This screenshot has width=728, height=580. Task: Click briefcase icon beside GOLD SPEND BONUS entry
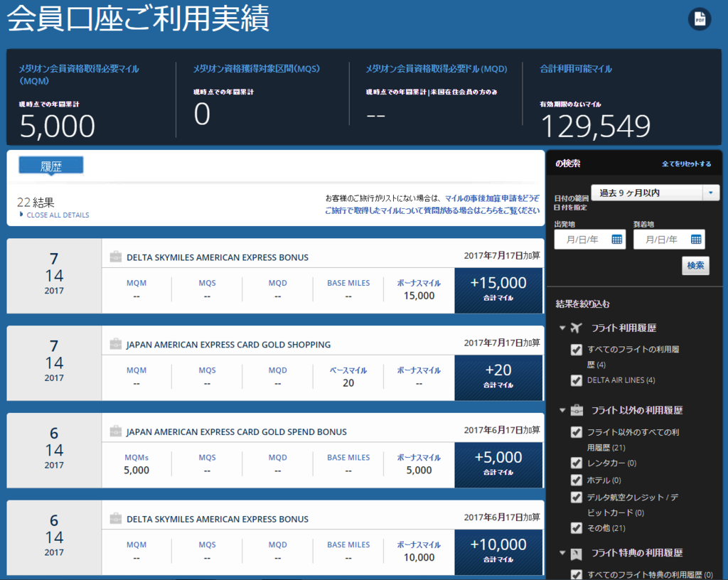[116, 431]
